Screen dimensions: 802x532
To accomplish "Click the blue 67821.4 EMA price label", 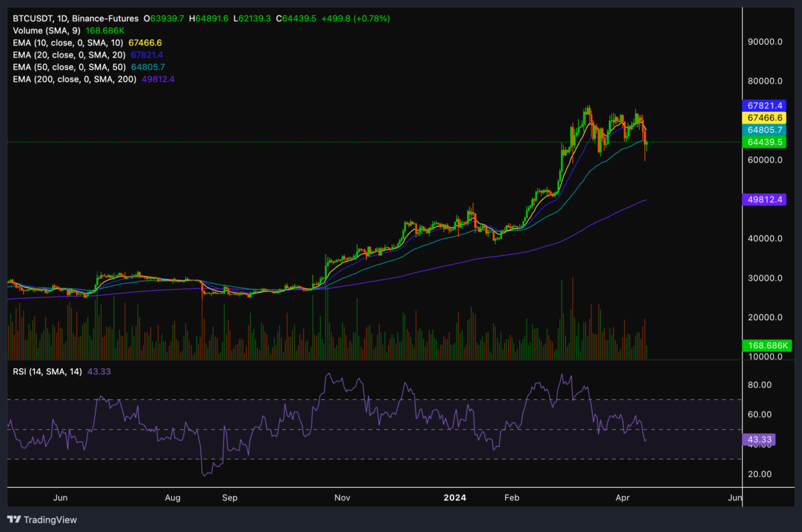I will tap(764, 106).
